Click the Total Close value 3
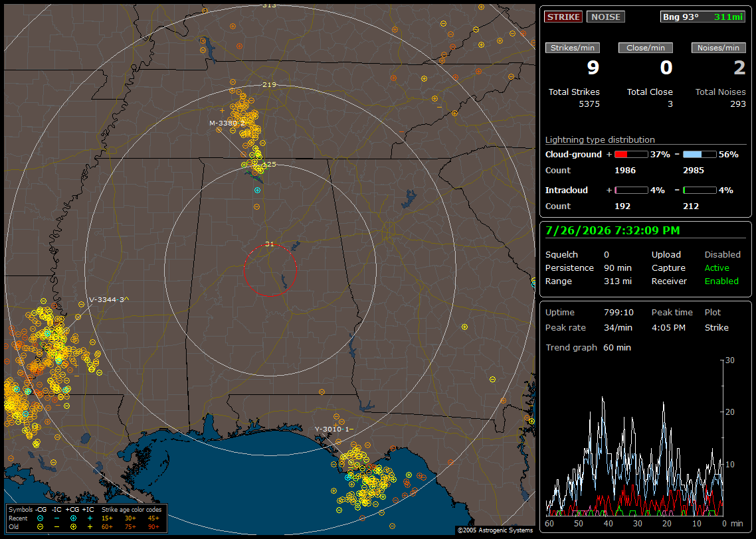756x539 pixels. click(x=670, y=104)
